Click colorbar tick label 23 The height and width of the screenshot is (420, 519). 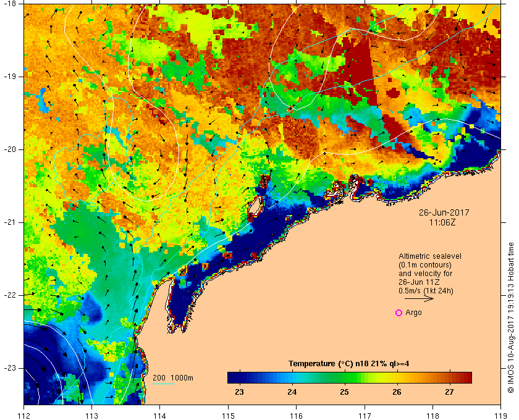(x=239, y=392)
